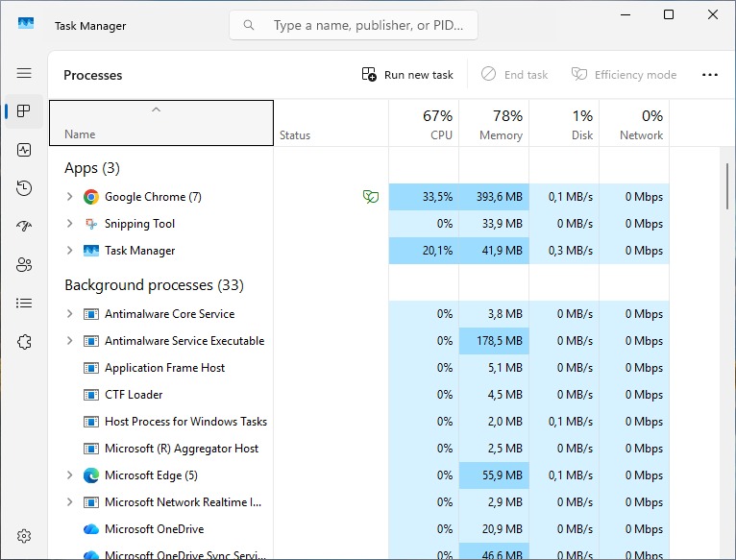This screenshot has width=736, height=560.
Task: Click Edge's 55,9 MB memory cell
Action: pos(494,475)
